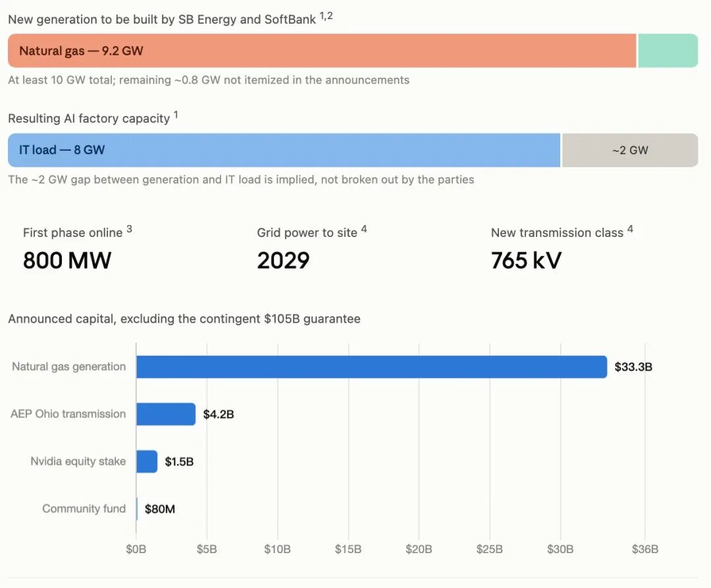Click the 765 kV transmission statistic

[x=526, y=261]
